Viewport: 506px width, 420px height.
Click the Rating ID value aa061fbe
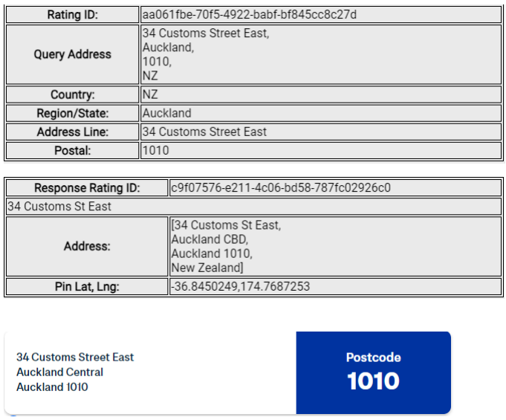pos(250,15)
